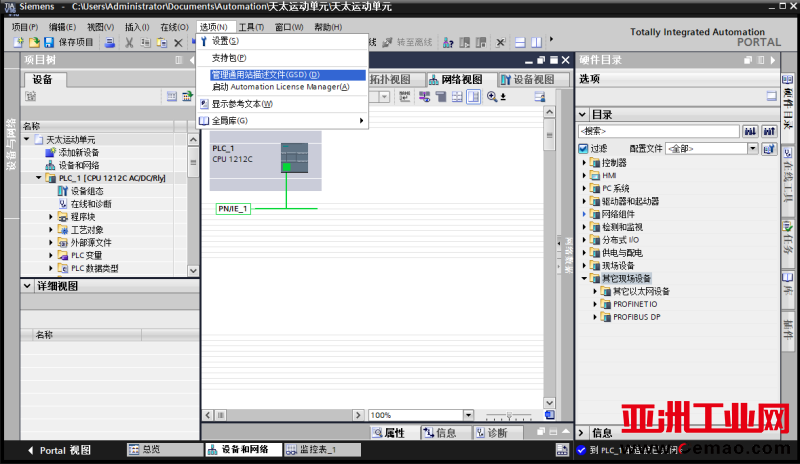Choose 启动 Automation License Manager entry
The image size is (800, 464).
click(282, 87)
